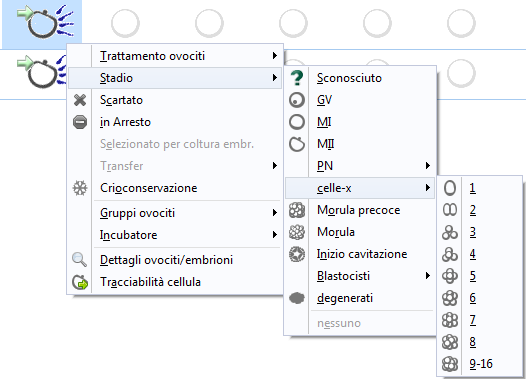
Task: Click the magnifier icon for Dettagli ovociti/embrioni
Action: click(80, 260)
